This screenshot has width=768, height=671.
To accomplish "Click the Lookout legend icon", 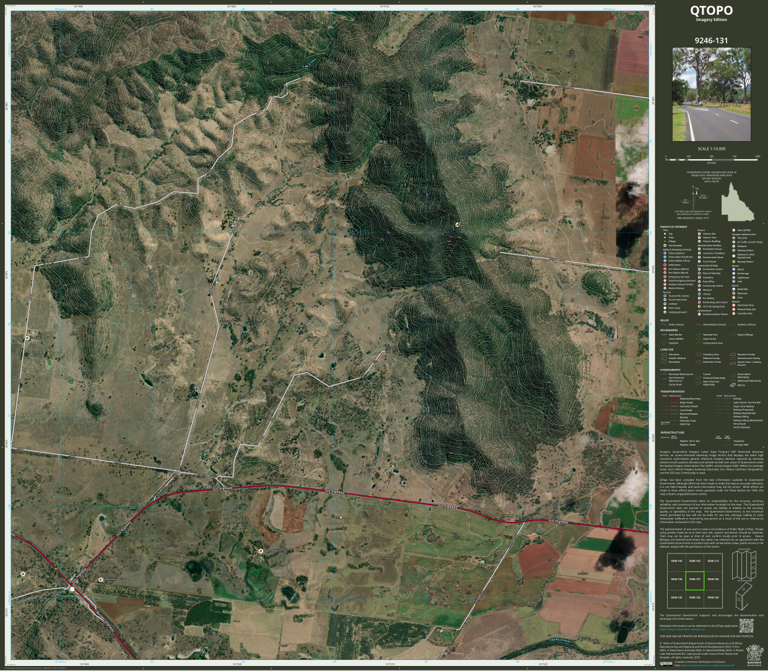I will click(665, 304).
